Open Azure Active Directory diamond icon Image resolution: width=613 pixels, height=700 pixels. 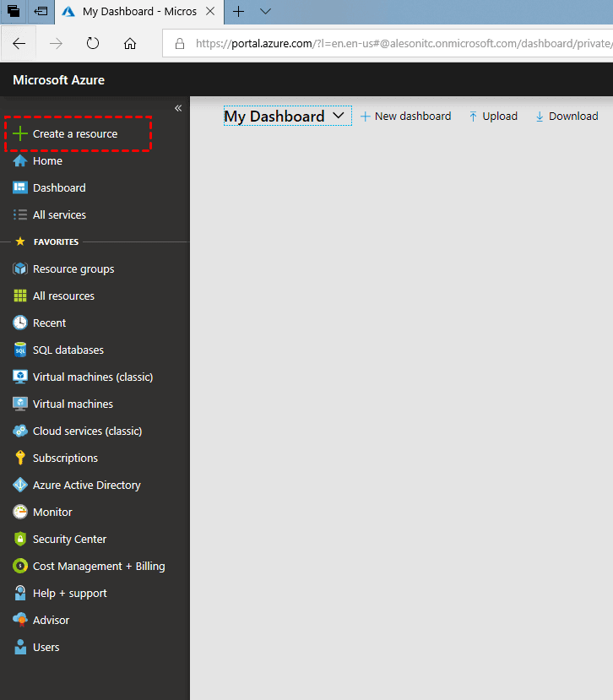20,485
